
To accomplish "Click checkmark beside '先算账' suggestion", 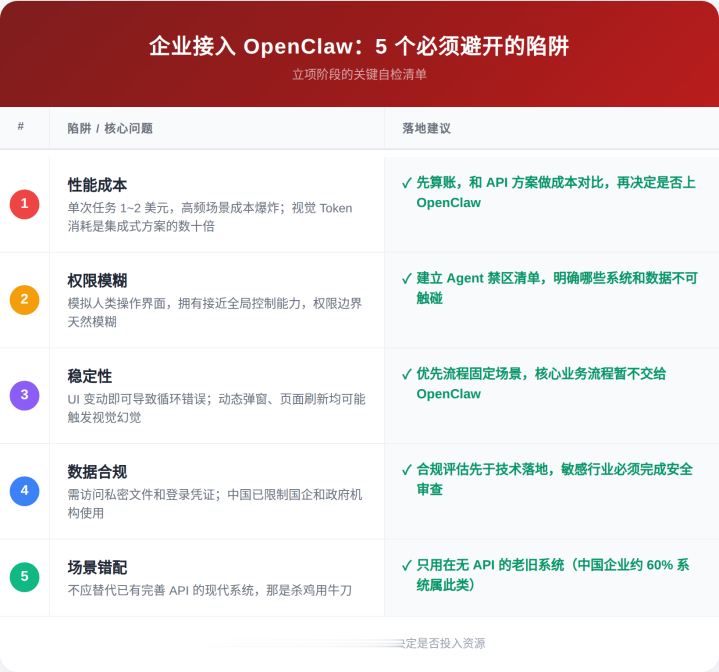I will point(407,183).
